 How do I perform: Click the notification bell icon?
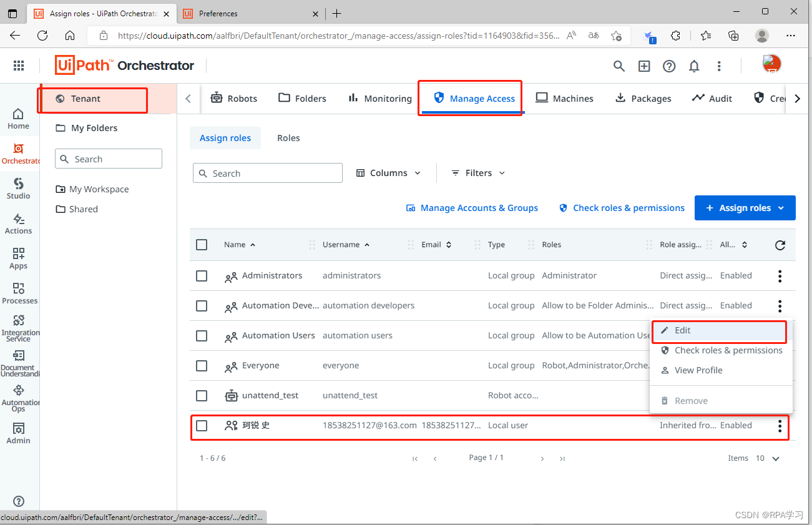(694, 66)
